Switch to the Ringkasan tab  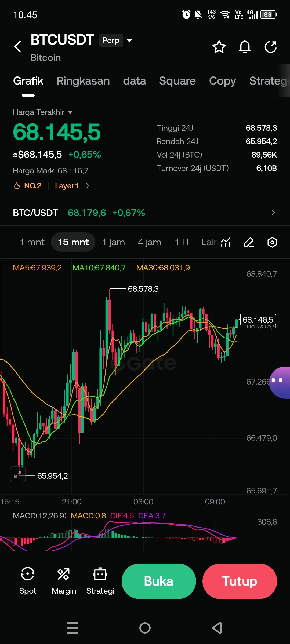(x=83, y=81)
